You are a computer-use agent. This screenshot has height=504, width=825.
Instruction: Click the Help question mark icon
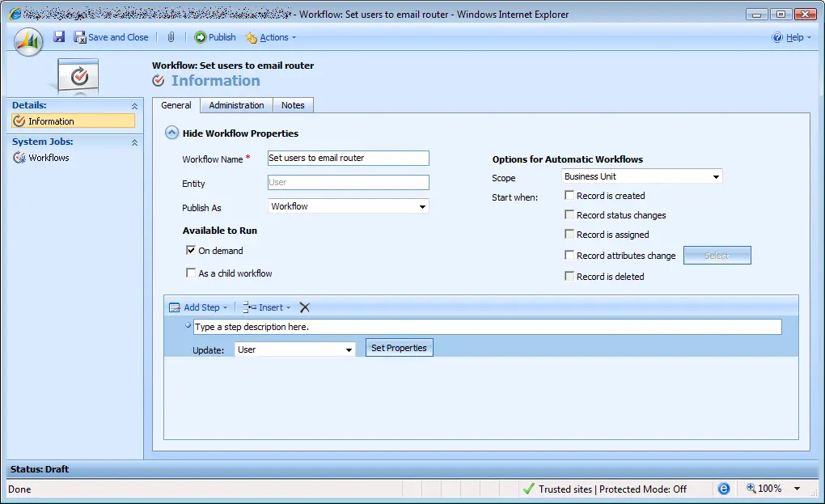(777, 37)
